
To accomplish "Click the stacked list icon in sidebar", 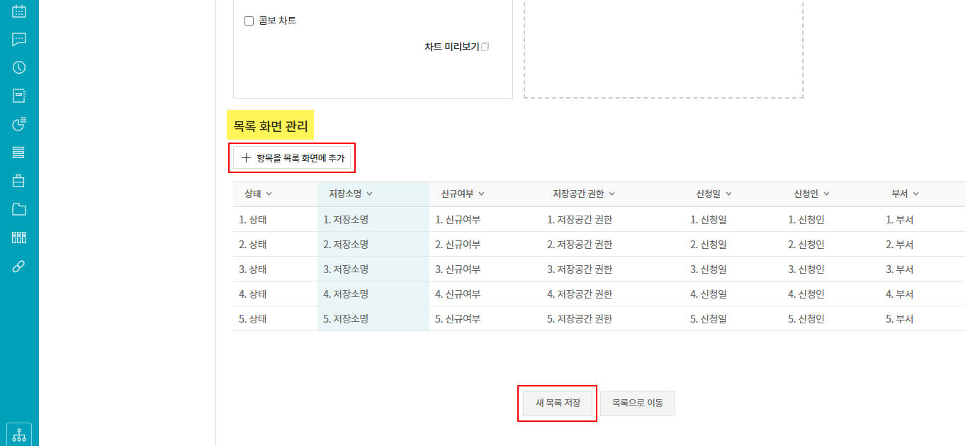I will (x=19, y=152).
